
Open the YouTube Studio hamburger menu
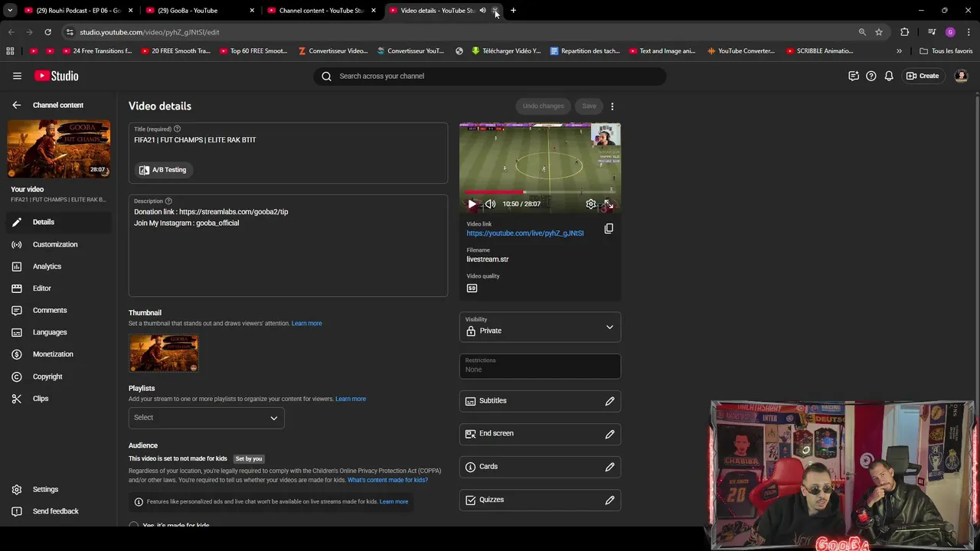click(17, 76)
